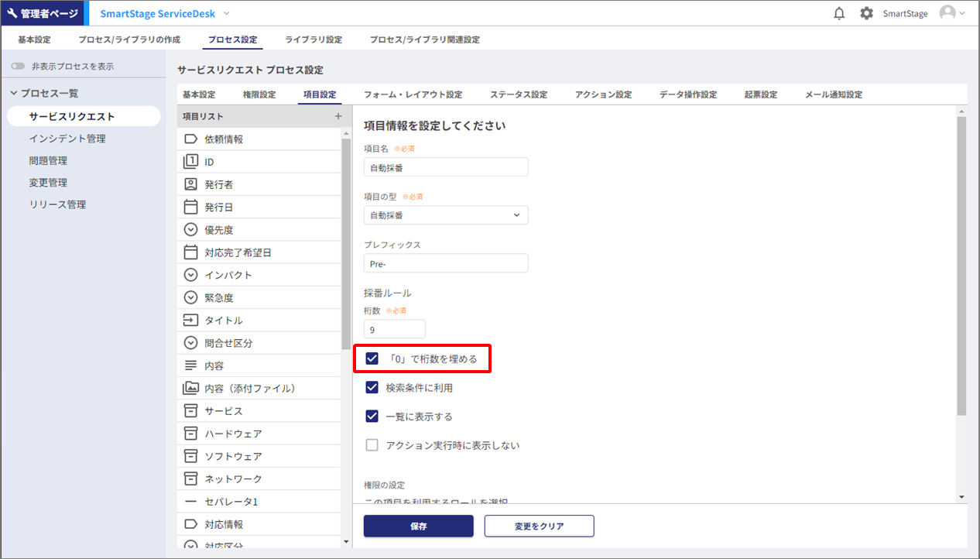Click into the プレフィックス input field
The image size is (980, 559).
point(446,263)
